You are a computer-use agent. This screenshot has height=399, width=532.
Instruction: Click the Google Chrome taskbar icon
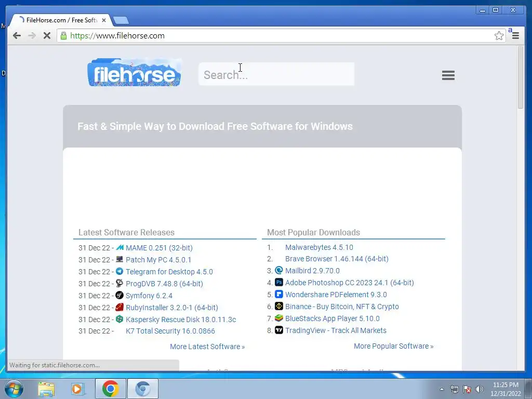110,389
